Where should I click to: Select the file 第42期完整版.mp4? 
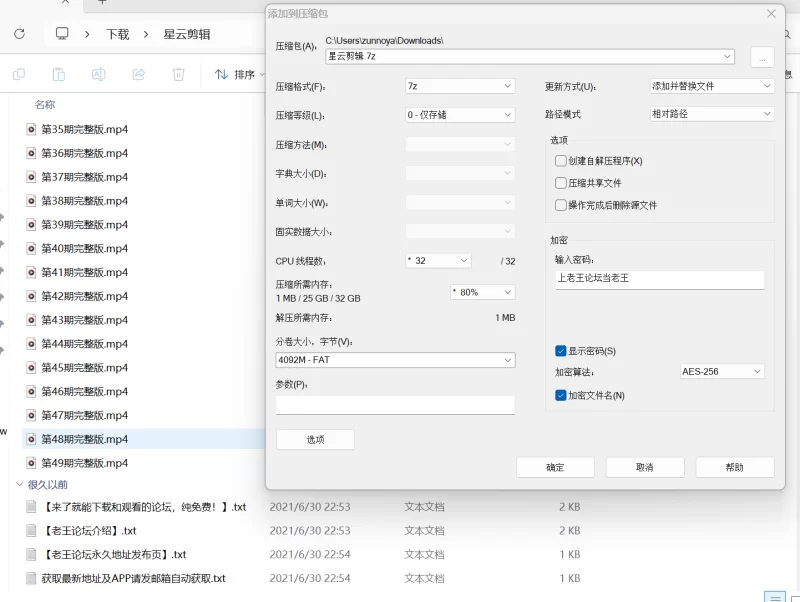[x=85, y=296]
